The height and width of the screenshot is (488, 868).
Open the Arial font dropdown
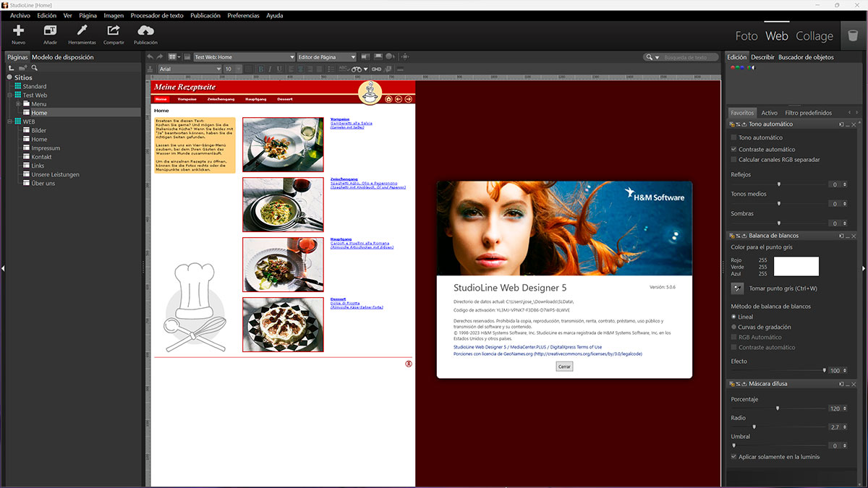[190, 69]
